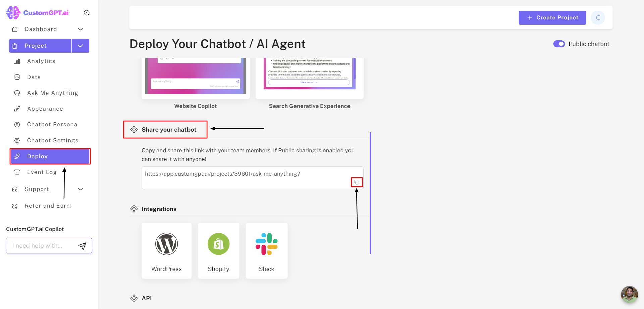644x309 pixels.
Task: Click the Dashboard home icon
Action: [x=15, y=29]
